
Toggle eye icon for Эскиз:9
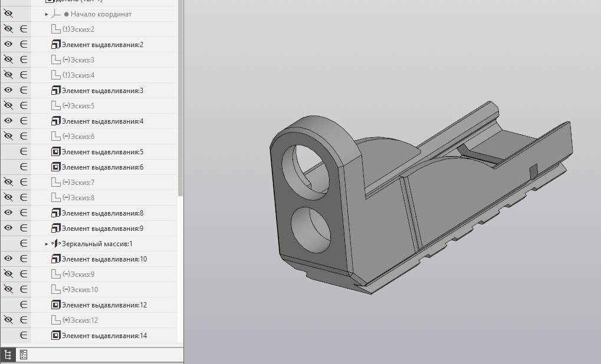(x=8, y=274)
